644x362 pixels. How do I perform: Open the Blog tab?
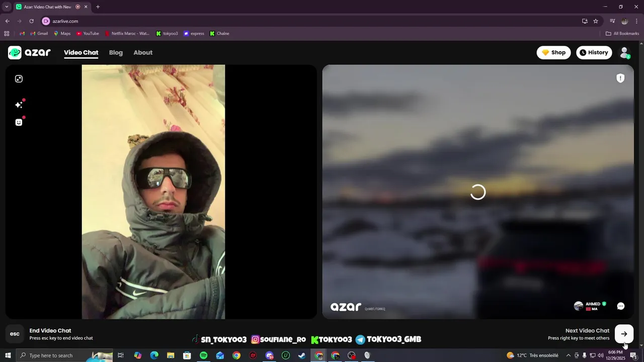pos(116,52)
